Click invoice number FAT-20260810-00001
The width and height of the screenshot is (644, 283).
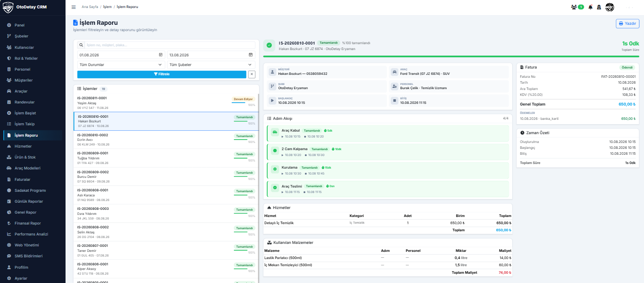point(618,77)
